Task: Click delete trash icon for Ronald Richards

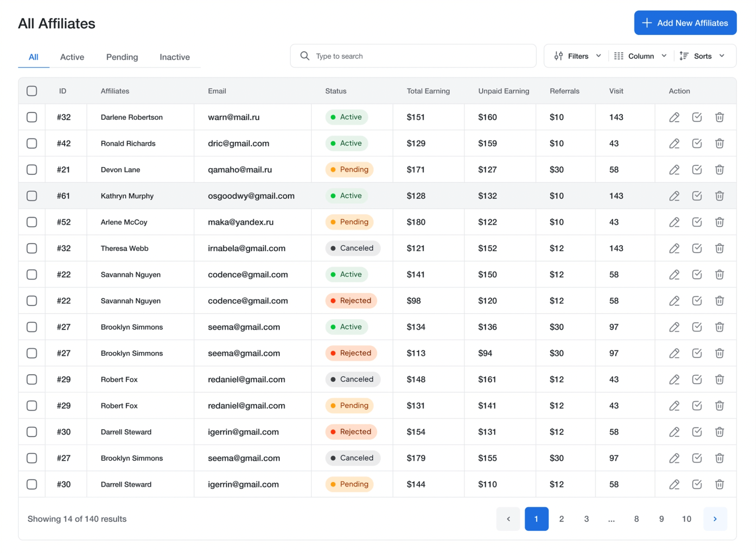Action: click(719, 143)
